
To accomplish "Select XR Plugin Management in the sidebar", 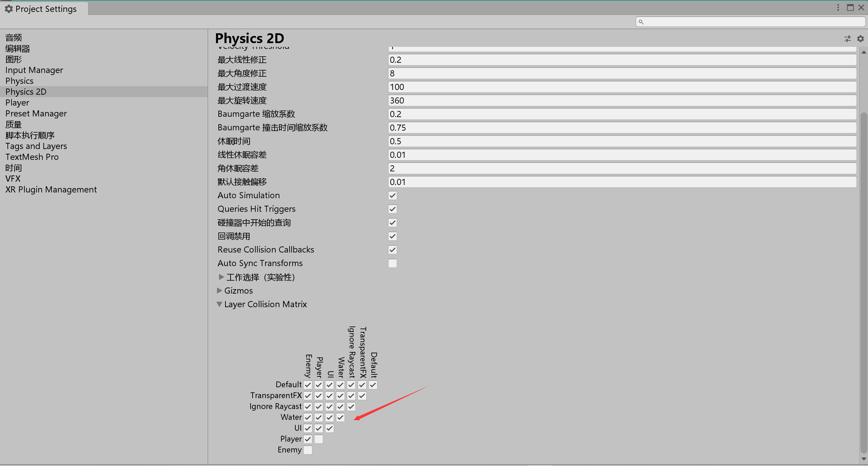I will (51, 189).
